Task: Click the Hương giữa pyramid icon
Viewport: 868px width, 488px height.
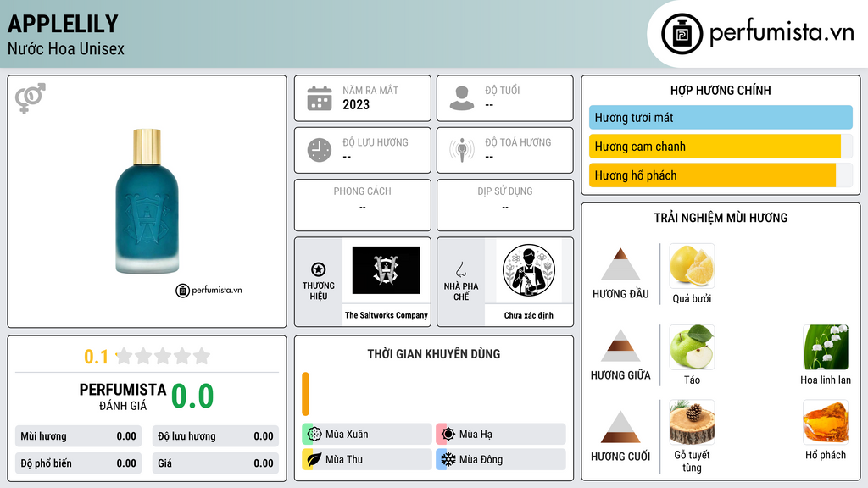Action: (620, 346)
